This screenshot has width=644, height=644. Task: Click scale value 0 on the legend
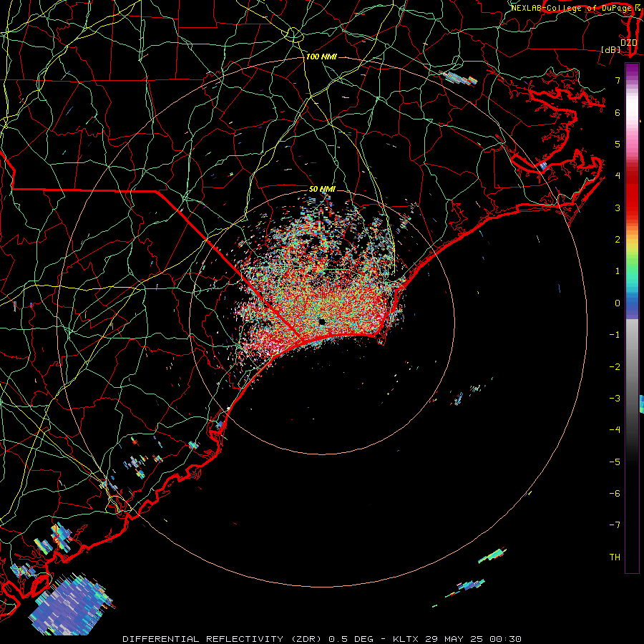(x=618, y=303)
